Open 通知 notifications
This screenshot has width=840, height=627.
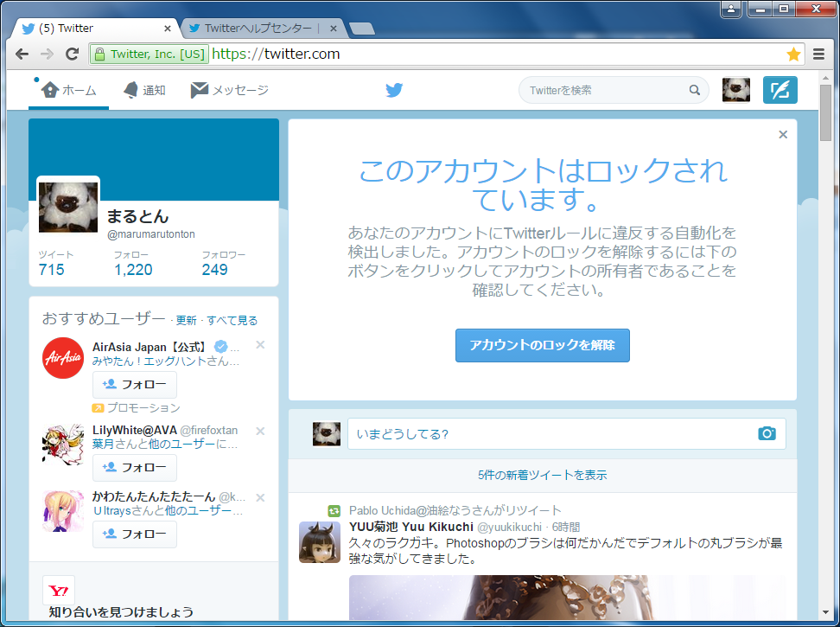(144, 90)
